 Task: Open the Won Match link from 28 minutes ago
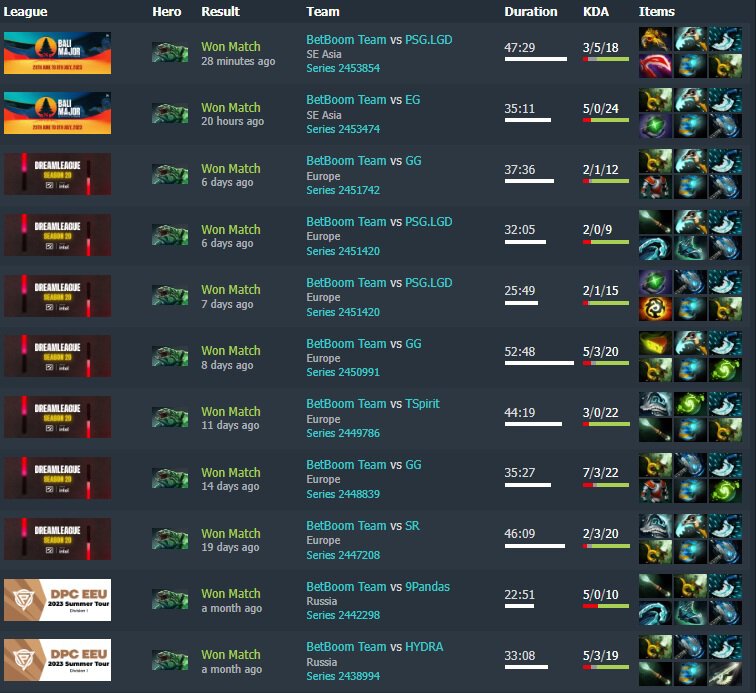point(231,47)
